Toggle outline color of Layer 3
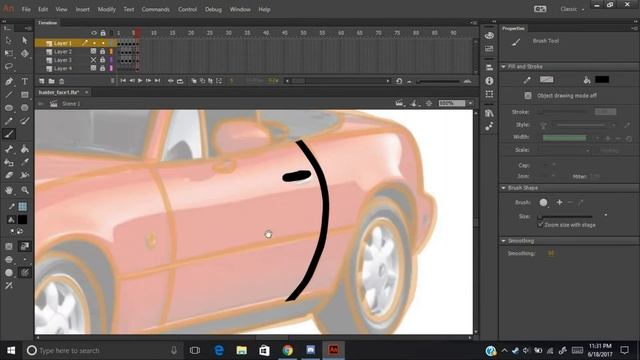This screenshot has height=360, width=640. (111, 60)
